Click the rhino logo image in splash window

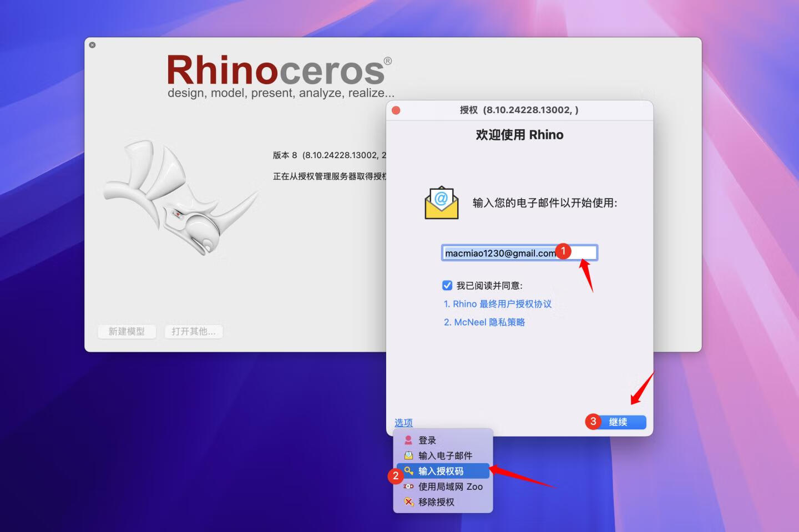point(181,197)
